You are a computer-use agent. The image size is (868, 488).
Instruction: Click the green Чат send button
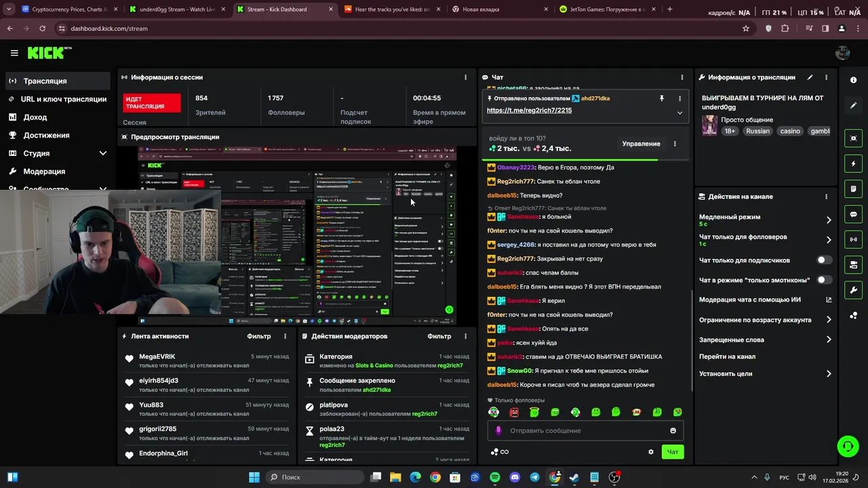coord(673,452)
